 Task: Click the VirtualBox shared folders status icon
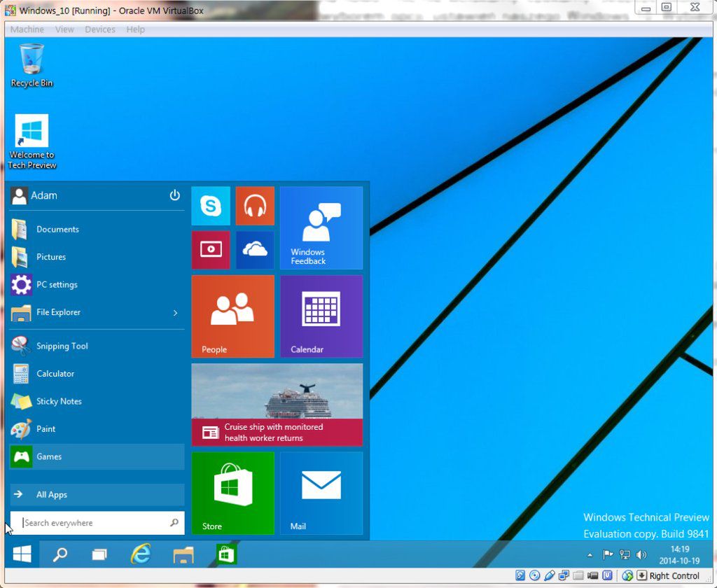tap(578, 575)
